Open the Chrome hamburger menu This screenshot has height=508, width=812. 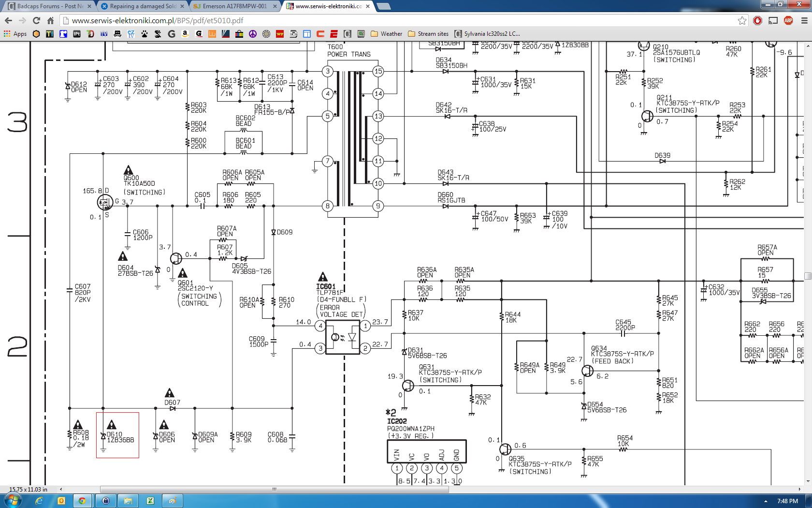[x=804, y=20]
